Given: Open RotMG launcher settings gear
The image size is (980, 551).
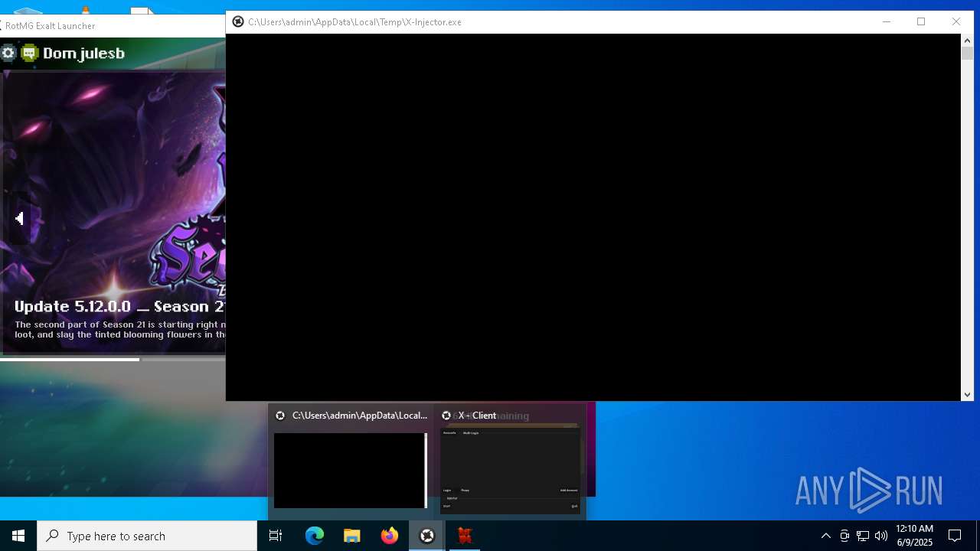Looking at the screenshot, I should pos(8,53).
